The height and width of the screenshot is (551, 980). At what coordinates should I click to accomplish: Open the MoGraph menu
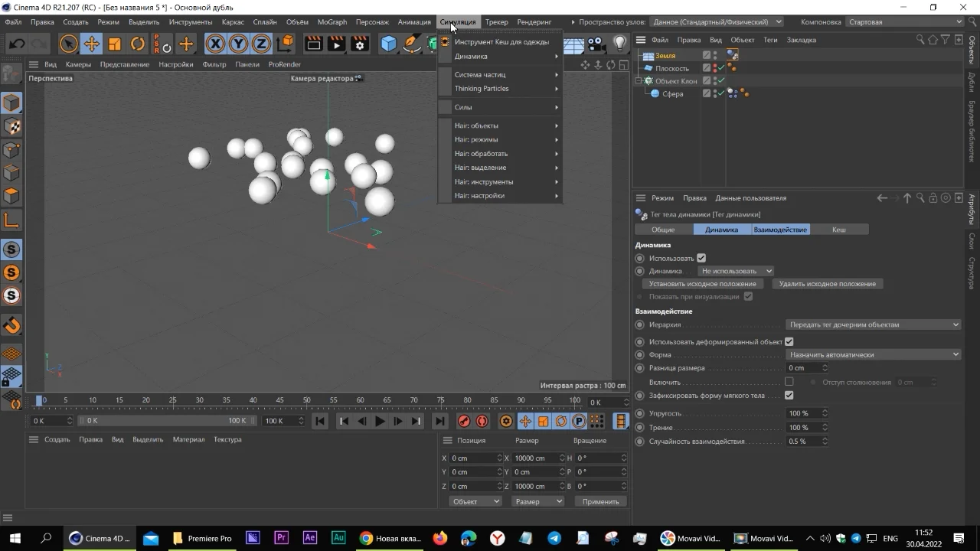(x=332, y=21)
